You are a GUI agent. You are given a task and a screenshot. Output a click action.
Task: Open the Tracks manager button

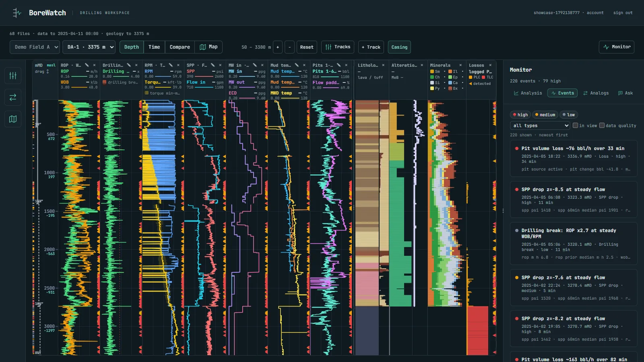pos(338,47)
